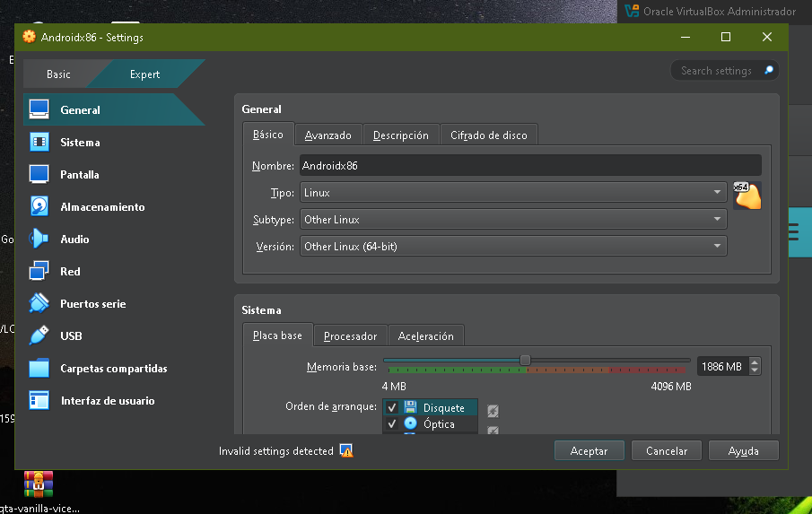Image resolution: width=812 pixels, height=514 pixels.
Task: Click the Search settings field
Action: point(724,70)
